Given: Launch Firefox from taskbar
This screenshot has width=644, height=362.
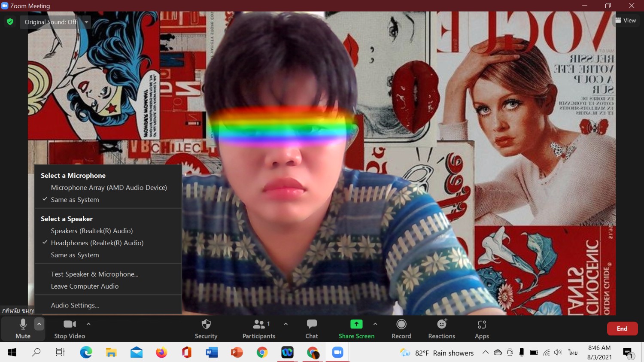Looking at the screenshot, I should 161,353.
